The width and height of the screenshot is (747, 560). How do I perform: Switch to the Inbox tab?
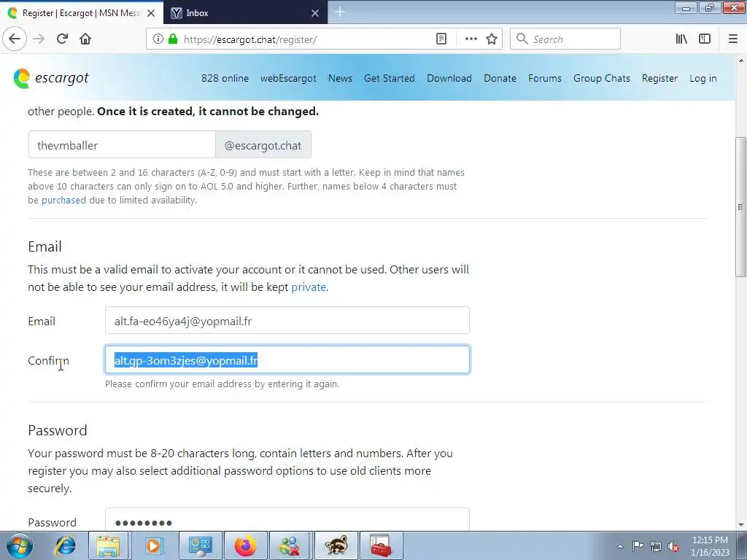(x=245, y=13)
